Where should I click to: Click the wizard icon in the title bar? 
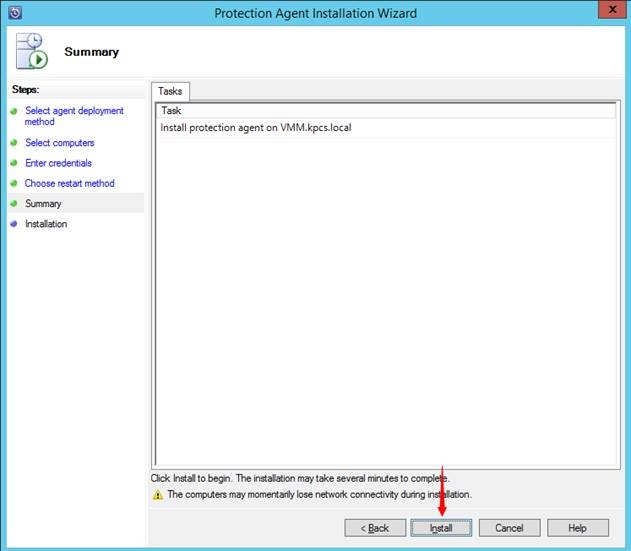pyautogui.click(x=14, y=13)
